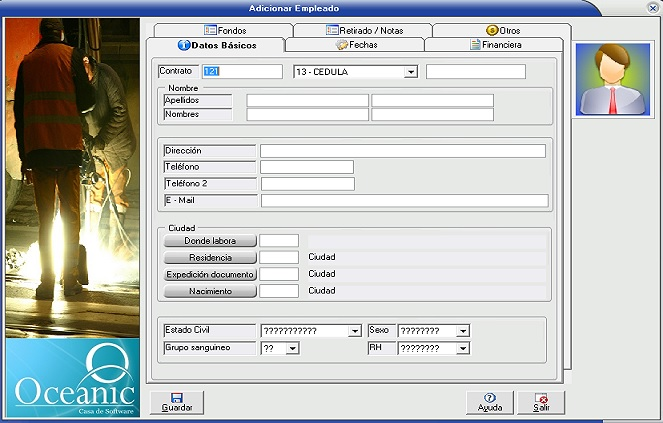Screen dimensions: 663x423
Task: Open the Fondos tab
Action: coord(224,30)
